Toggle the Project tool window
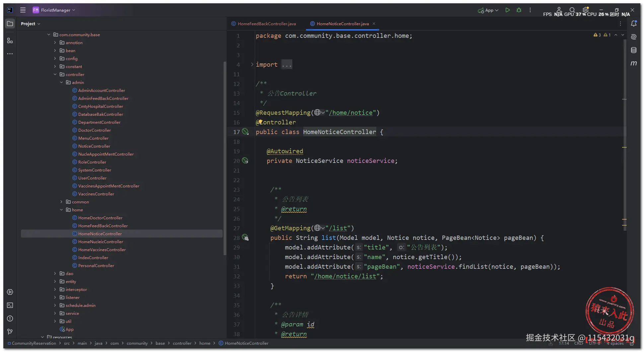644x352 pixels. click(x=10, y=24)
